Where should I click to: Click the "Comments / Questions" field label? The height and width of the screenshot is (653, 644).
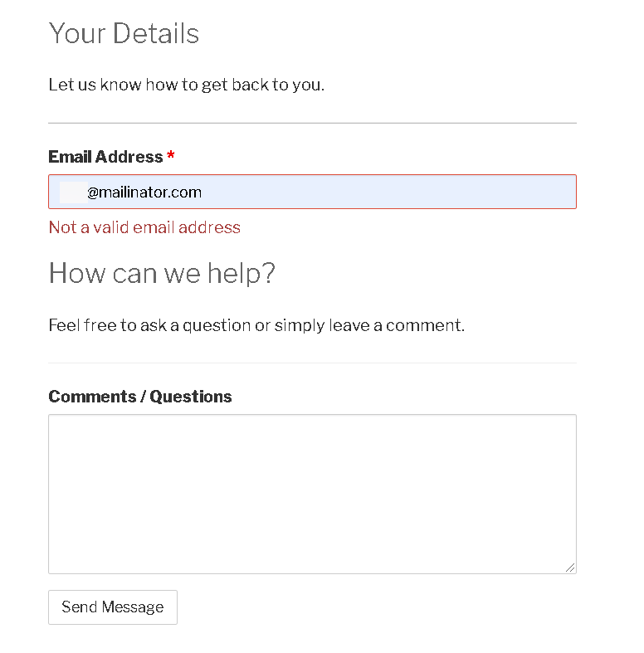click(140, 397)
